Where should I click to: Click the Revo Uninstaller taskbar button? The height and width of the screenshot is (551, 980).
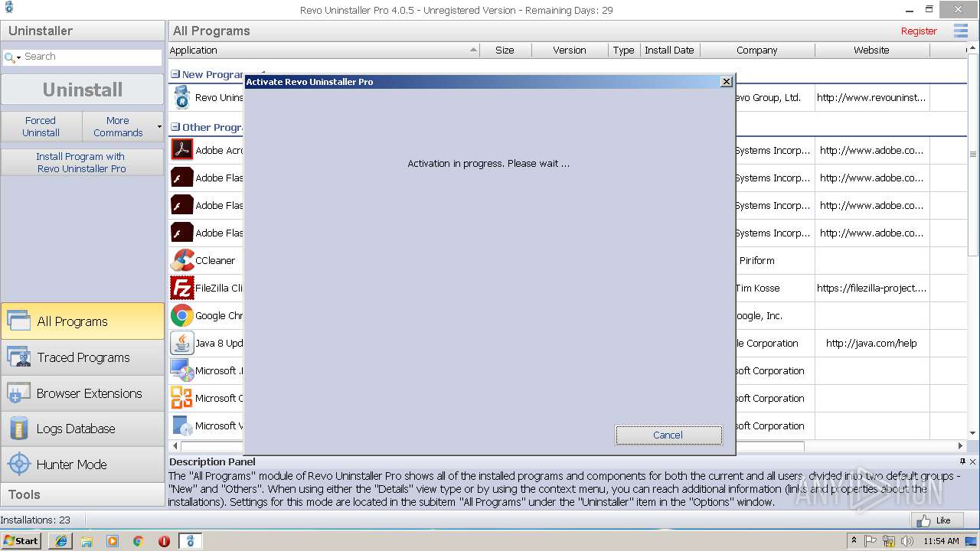(190, 541)
